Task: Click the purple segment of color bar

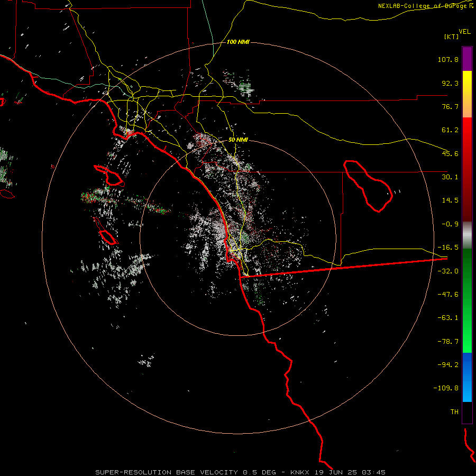Action: [x=467, y=59]
